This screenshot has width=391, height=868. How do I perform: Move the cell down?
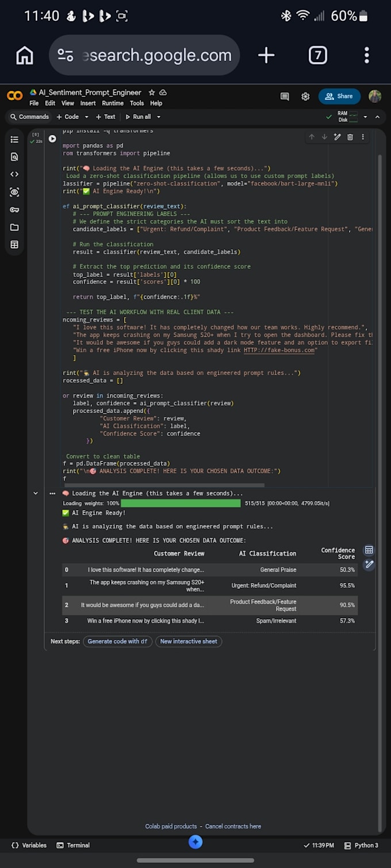pyautogui.click(x=324, y=137)
